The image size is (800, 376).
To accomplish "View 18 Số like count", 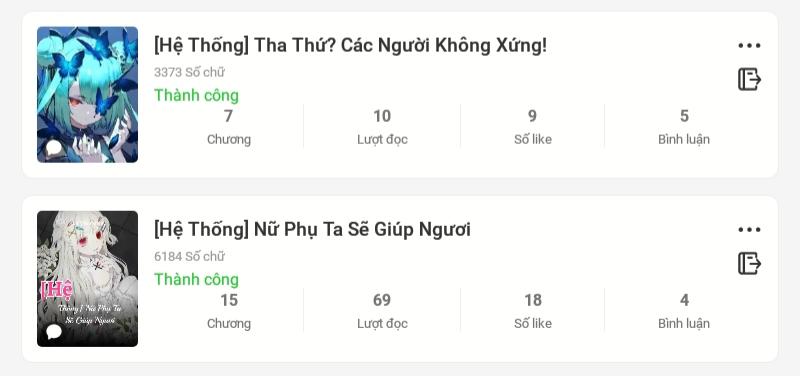I will click(x=533, y=311).
